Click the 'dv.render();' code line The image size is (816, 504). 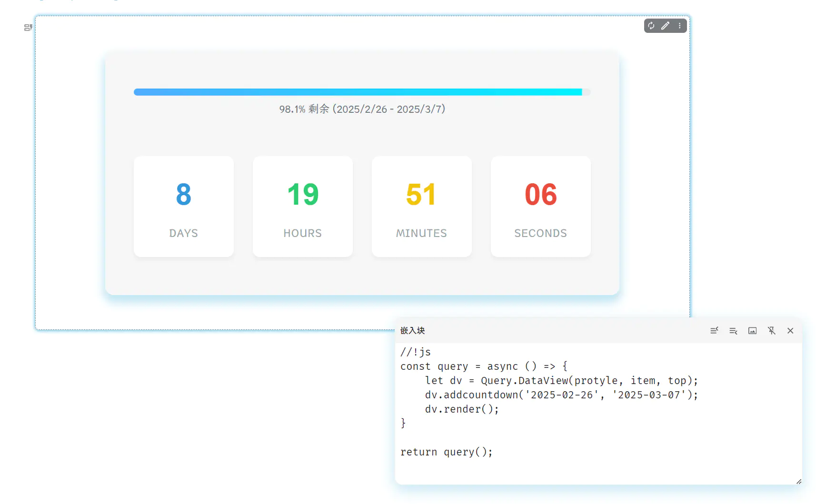pyautogui.click(x=462, y=409)
